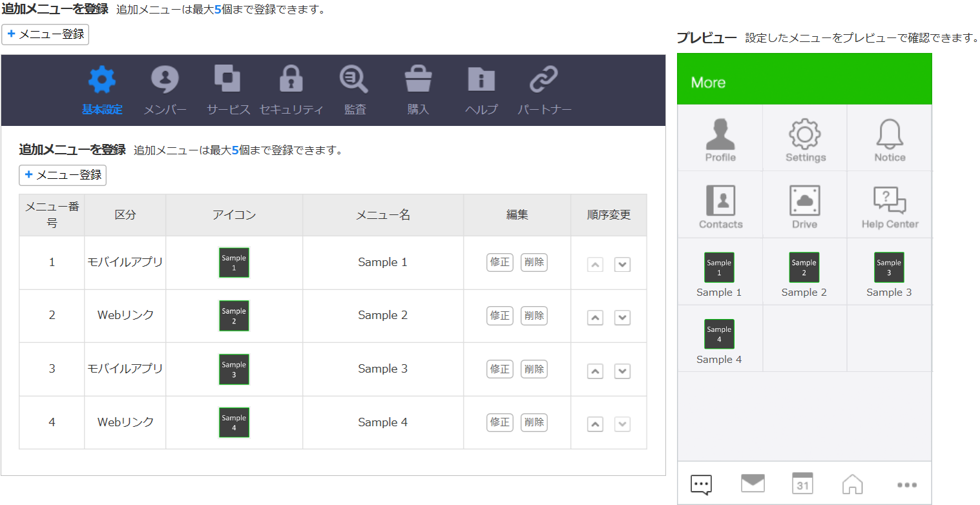Move Sample 4 up in order
Screen dimensions: 980x505
point(595,424)
